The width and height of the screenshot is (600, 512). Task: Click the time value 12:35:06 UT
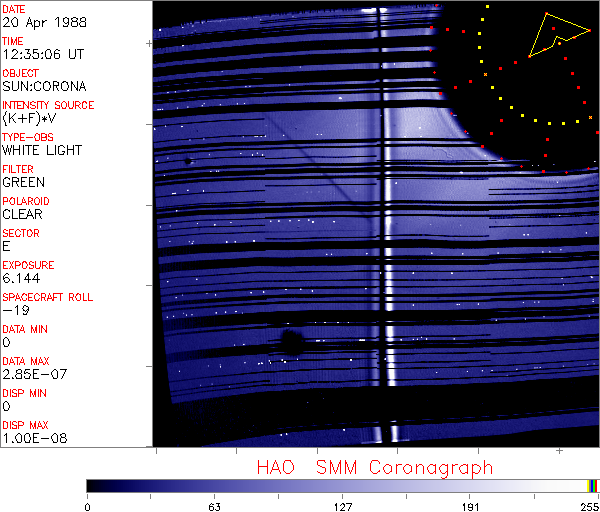[x=43, y=55]
